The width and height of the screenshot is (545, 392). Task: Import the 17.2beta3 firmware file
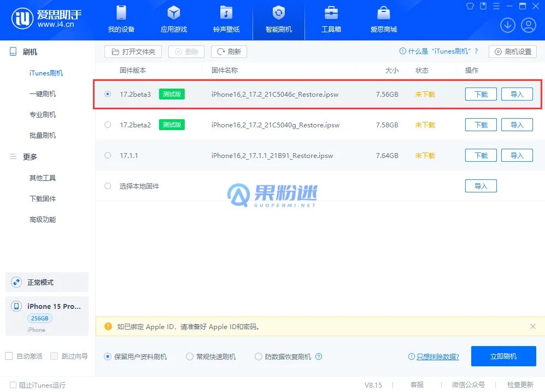517,94
